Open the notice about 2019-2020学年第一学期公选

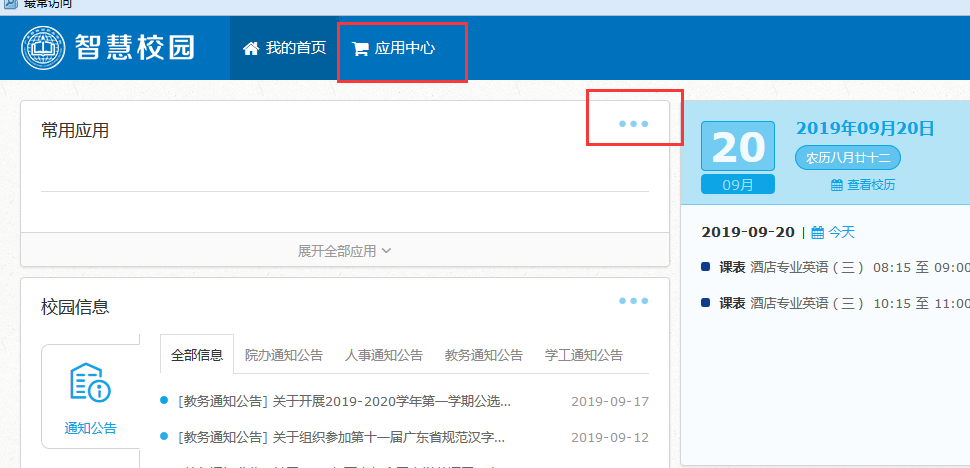(345, 402)
